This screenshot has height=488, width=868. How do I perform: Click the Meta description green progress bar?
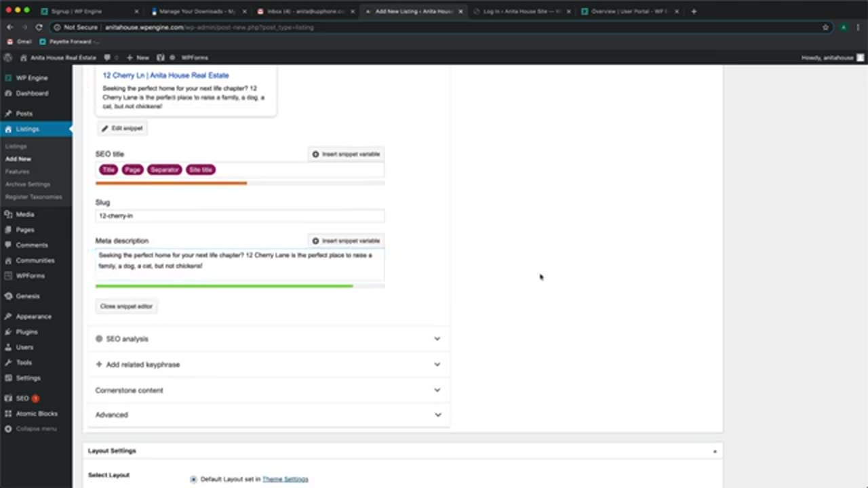[224, 286]
